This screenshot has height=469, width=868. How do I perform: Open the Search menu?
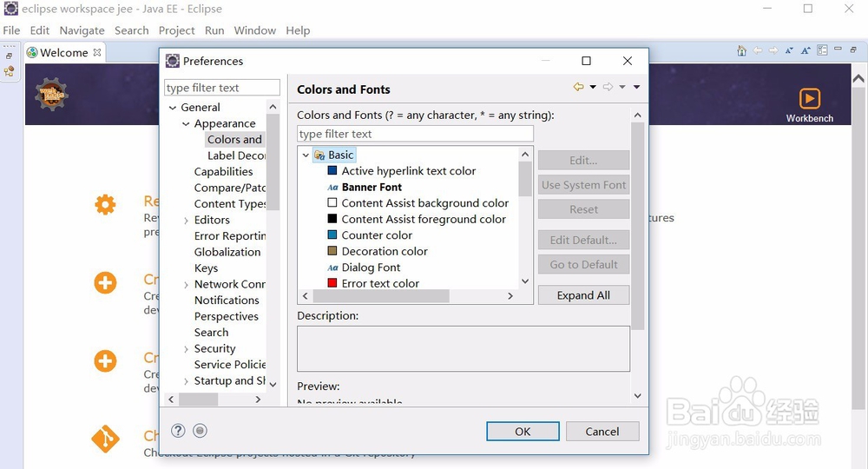point(132,30)
